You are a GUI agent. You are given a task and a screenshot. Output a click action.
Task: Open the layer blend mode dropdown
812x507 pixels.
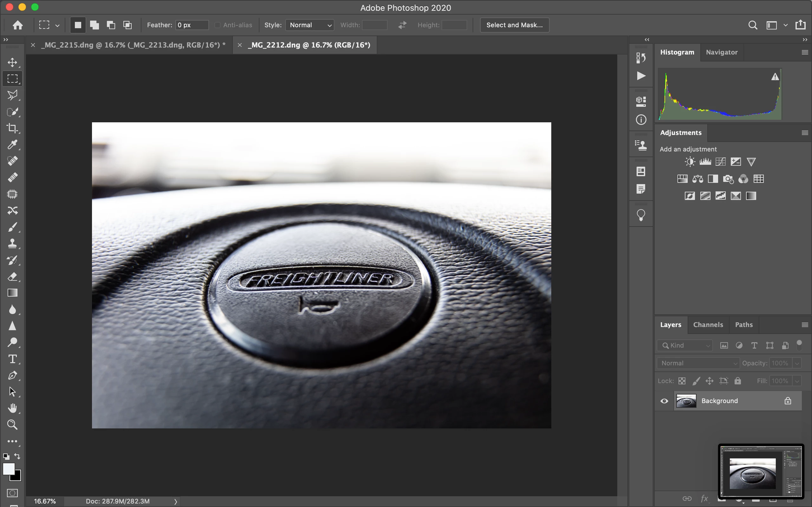698,363
